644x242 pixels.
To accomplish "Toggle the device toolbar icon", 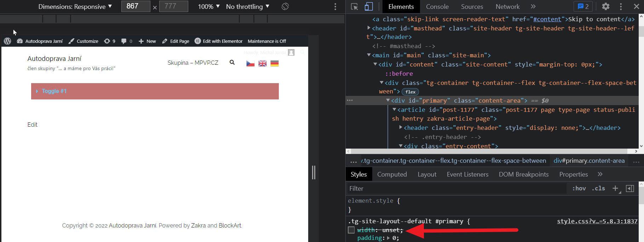I will [369, 7].
